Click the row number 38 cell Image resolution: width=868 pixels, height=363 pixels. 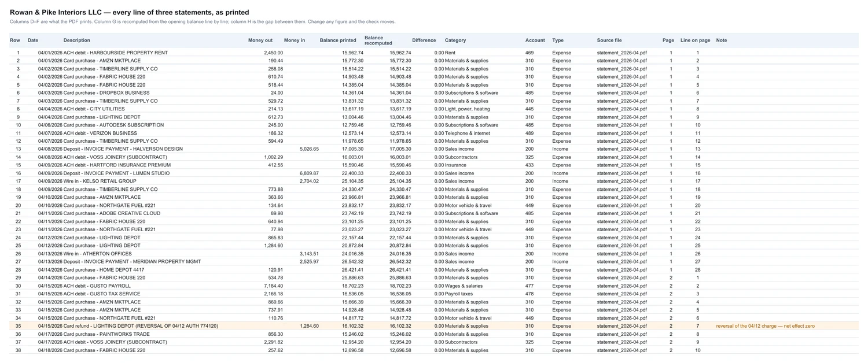[18, 350]
